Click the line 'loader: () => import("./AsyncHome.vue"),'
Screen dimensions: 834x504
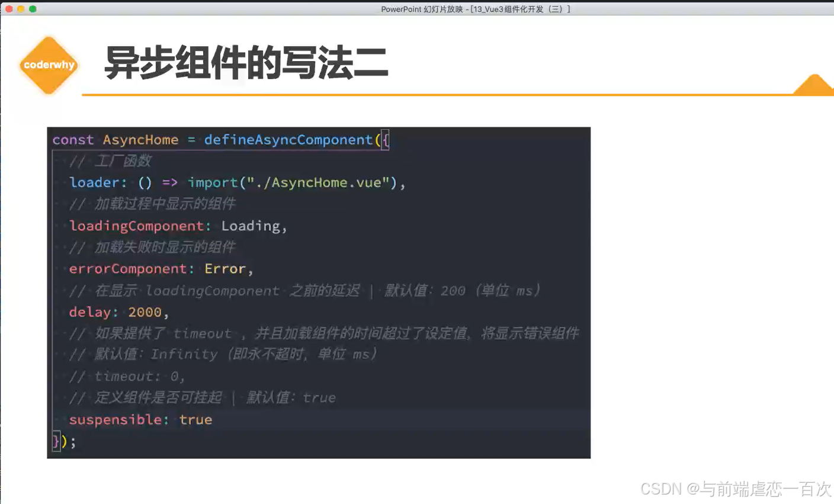tap(237, 182)
